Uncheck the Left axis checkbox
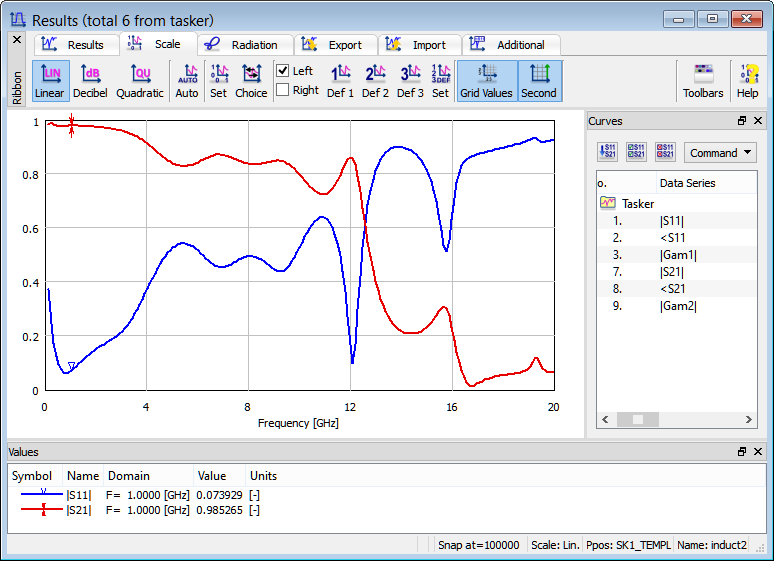 point(283,71)
